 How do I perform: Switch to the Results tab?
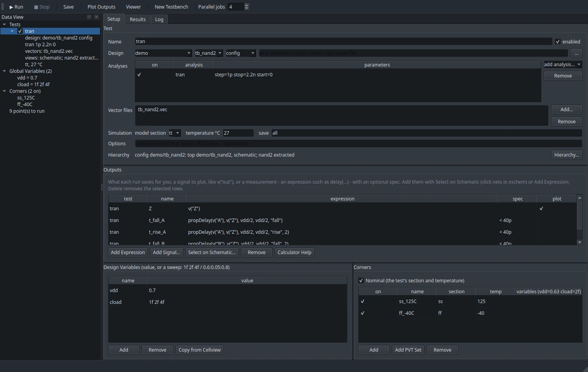click(x=138, y=20)
